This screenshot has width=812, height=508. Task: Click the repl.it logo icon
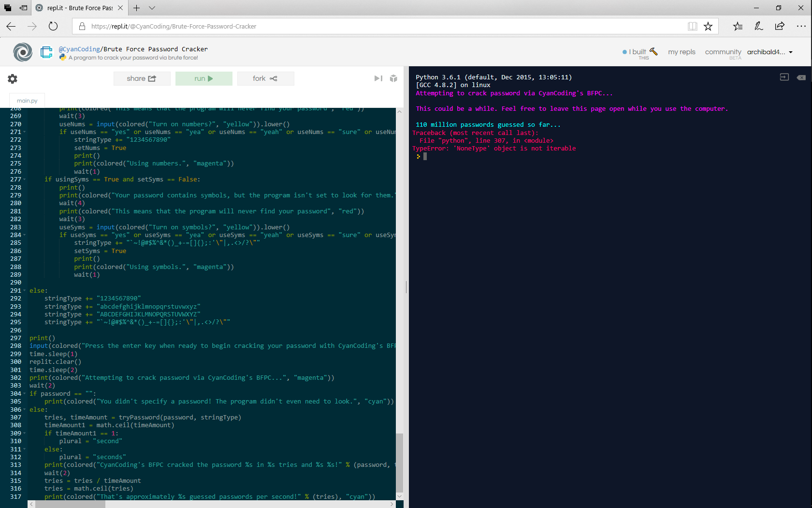(23, 52)
